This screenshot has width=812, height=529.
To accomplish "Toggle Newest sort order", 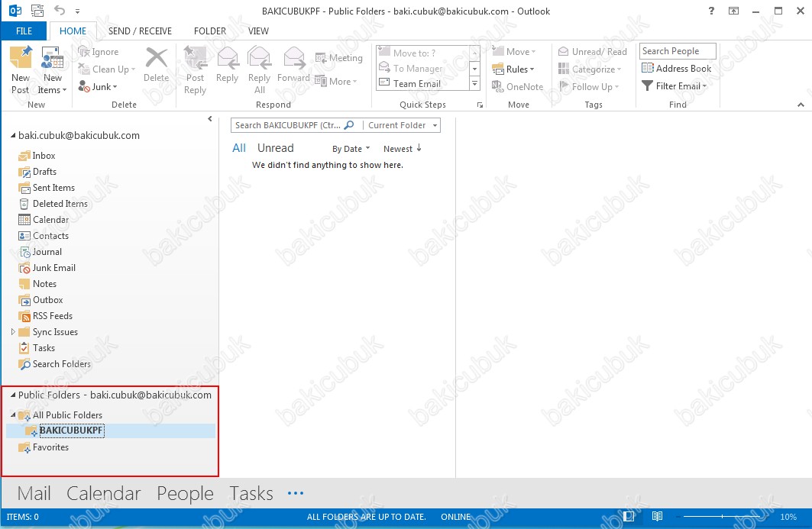I will tap(403, 149).
